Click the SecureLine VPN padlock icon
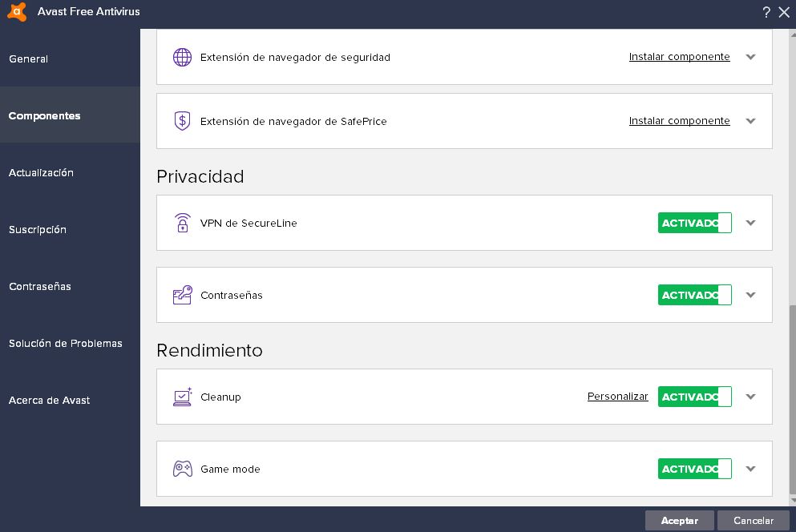This screenshot has height=532, width=796. click(x=182, y=223)
